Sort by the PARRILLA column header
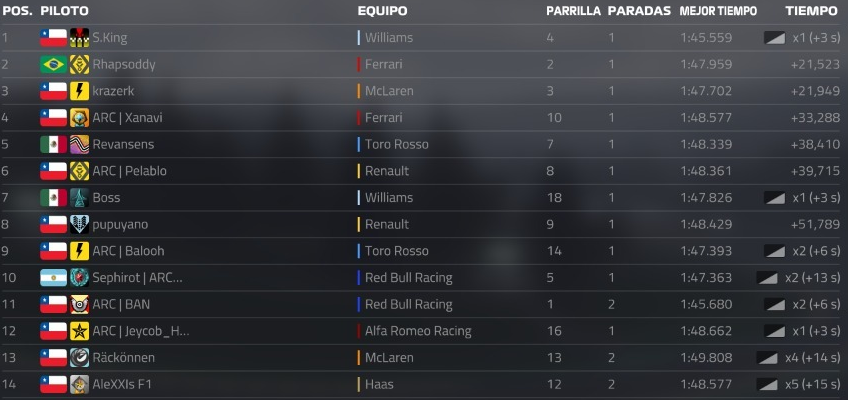 (x=573, y=11)
